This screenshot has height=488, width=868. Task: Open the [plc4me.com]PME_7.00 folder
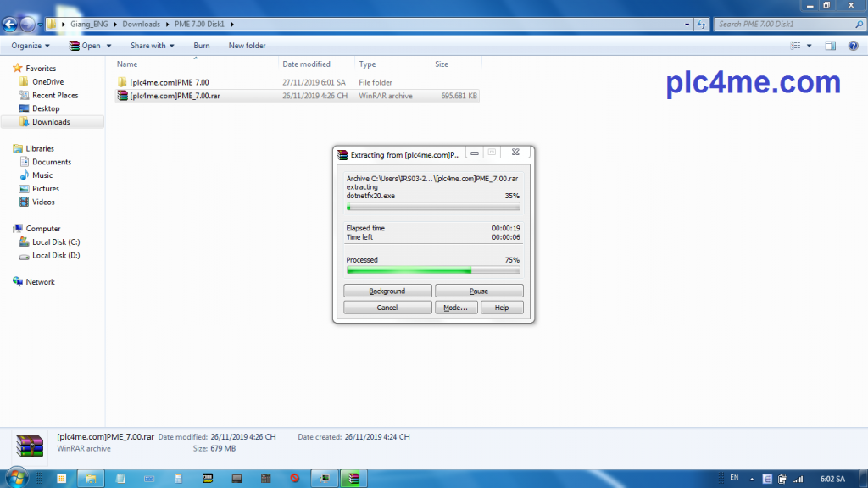pos(169,82)
